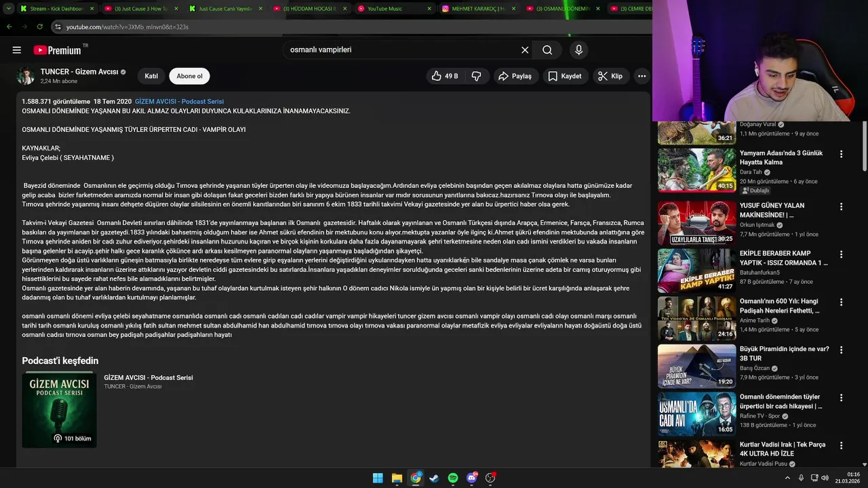
Task: Reload the page with refresh icon
Action: pyautogui.click(x=40, y=27)
